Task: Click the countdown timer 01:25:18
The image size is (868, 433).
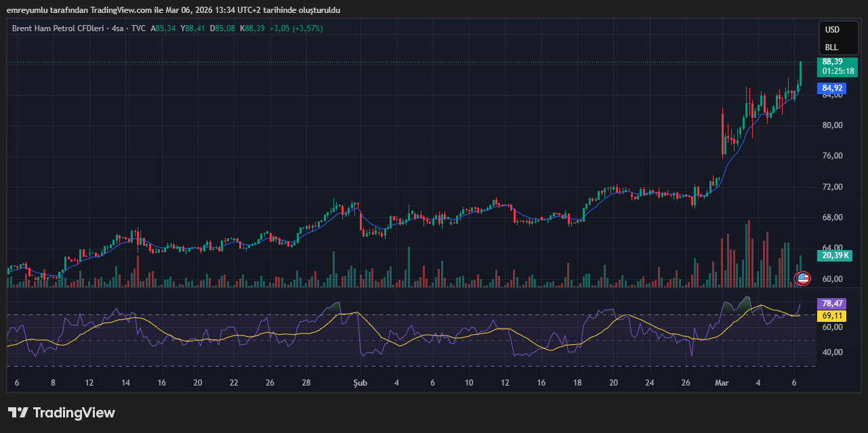Action: tap(838, 71)
